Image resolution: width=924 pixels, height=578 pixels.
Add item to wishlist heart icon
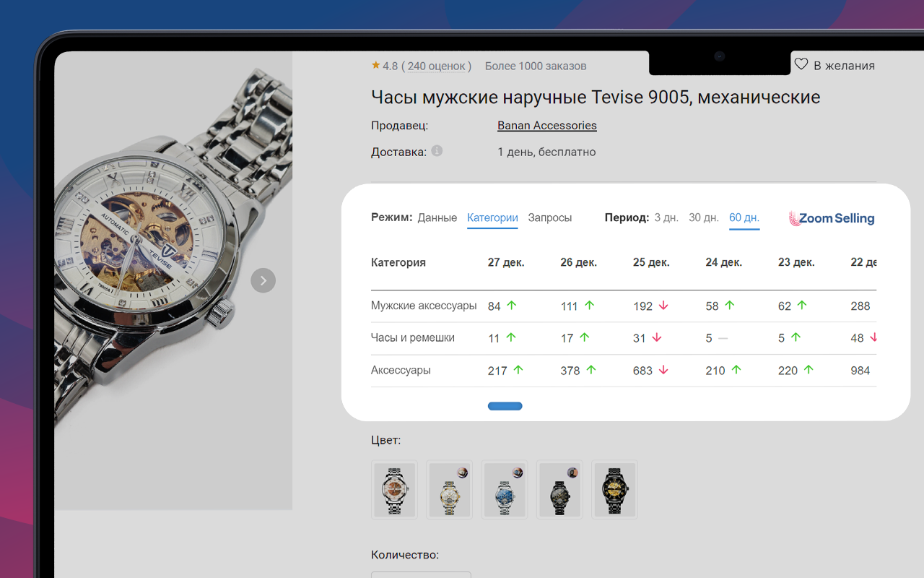tap(801, 64)
